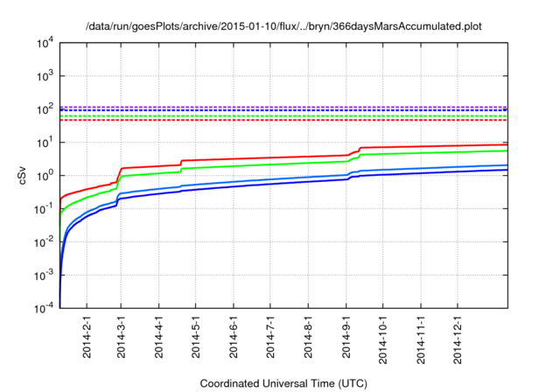Click the solid green curve
The image size is (560, 392).
coord(262,164)
